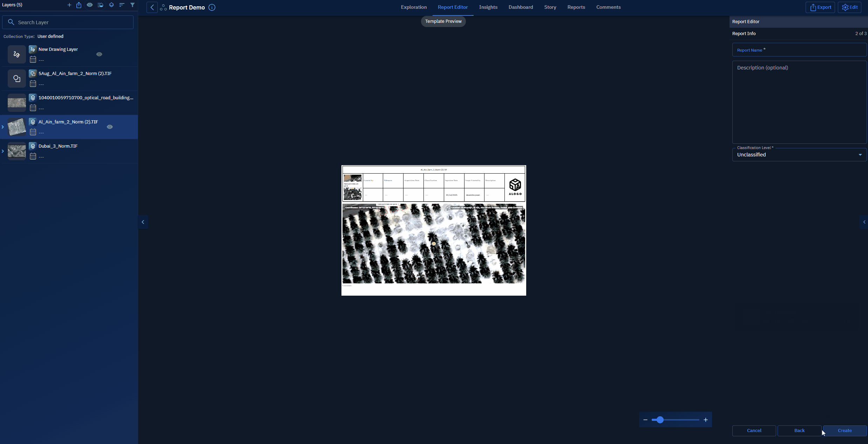Click the layers stack icon in the toolbar
The width and height of the screenshot is (868, 444).
coord(111,5)
